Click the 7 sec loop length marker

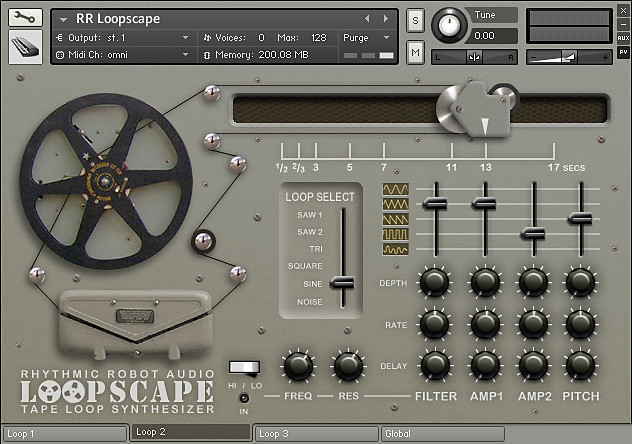[384, 167]
